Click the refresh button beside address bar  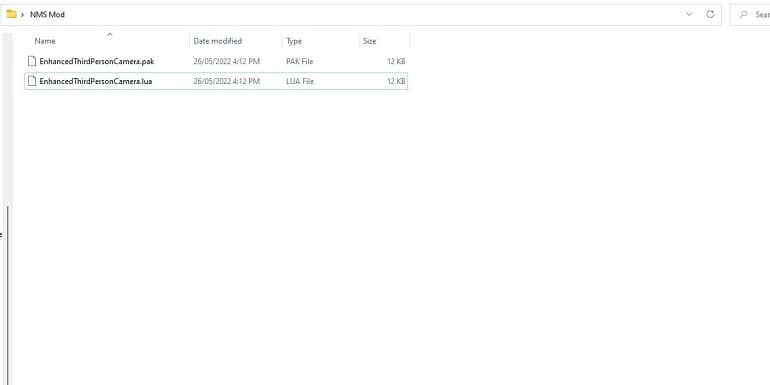point(710,14)
